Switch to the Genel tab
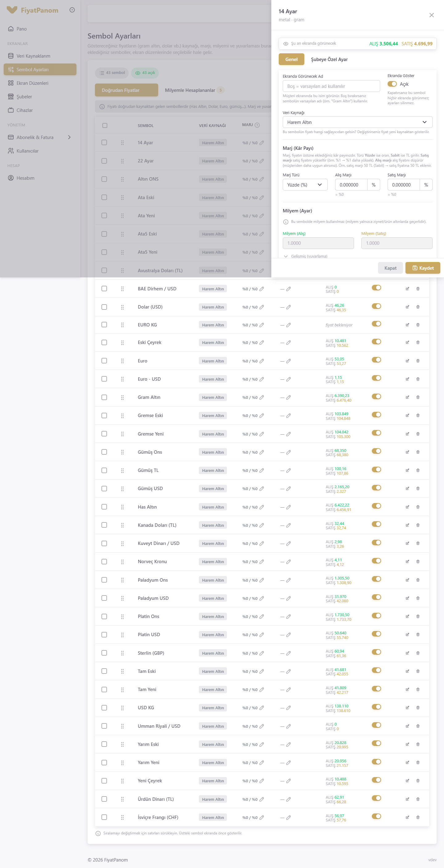 (x=291, y=59)
